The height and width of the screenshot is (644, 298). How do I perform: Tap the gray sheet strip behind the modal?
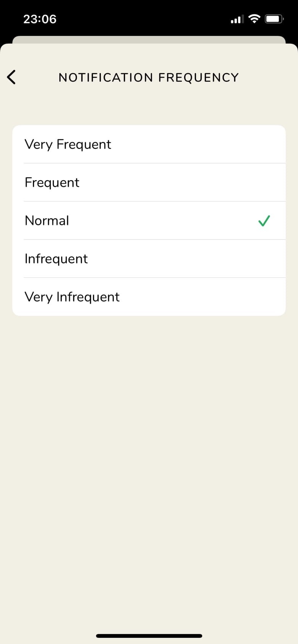point(149,40)
